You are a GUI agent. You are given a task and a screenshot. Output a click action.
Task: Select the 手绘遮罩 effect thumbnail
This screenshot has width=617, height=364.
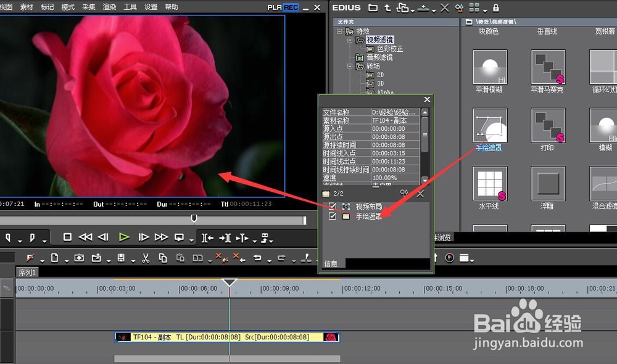490,125
